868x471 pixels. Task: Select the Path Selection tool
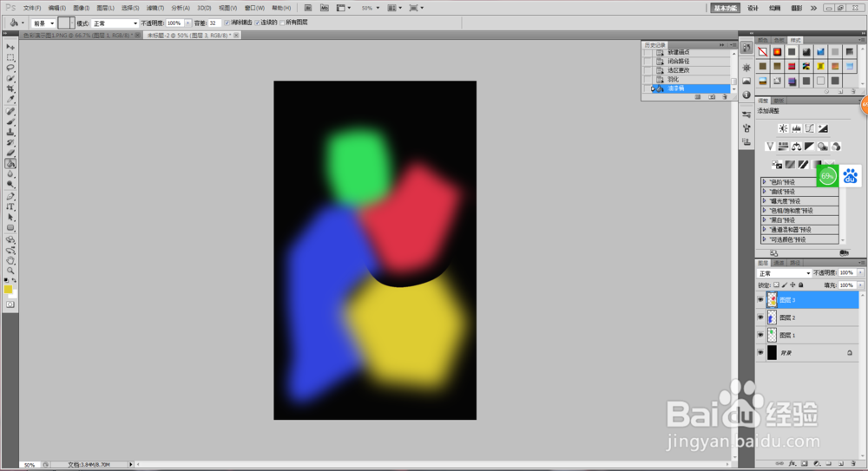point(10,218)
